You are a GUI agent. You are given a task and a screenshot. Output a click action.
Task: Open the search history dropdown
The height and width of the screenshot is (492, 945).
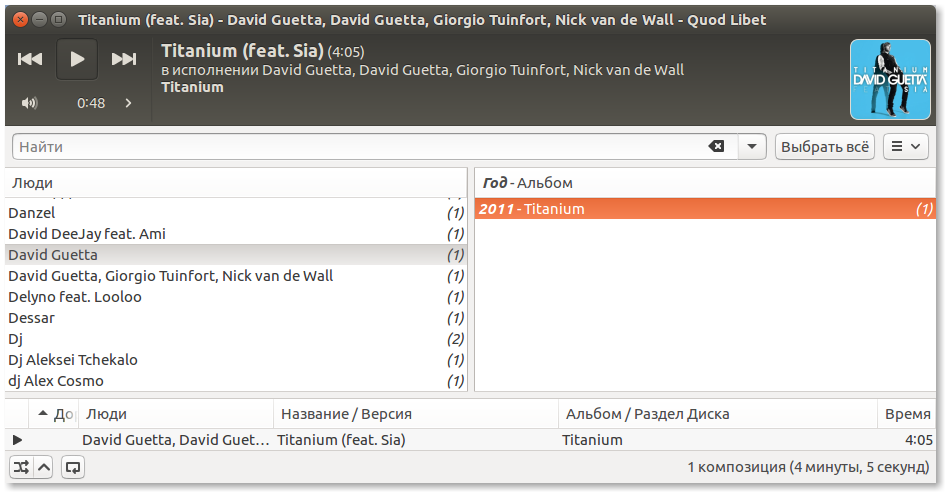[752, 147]
